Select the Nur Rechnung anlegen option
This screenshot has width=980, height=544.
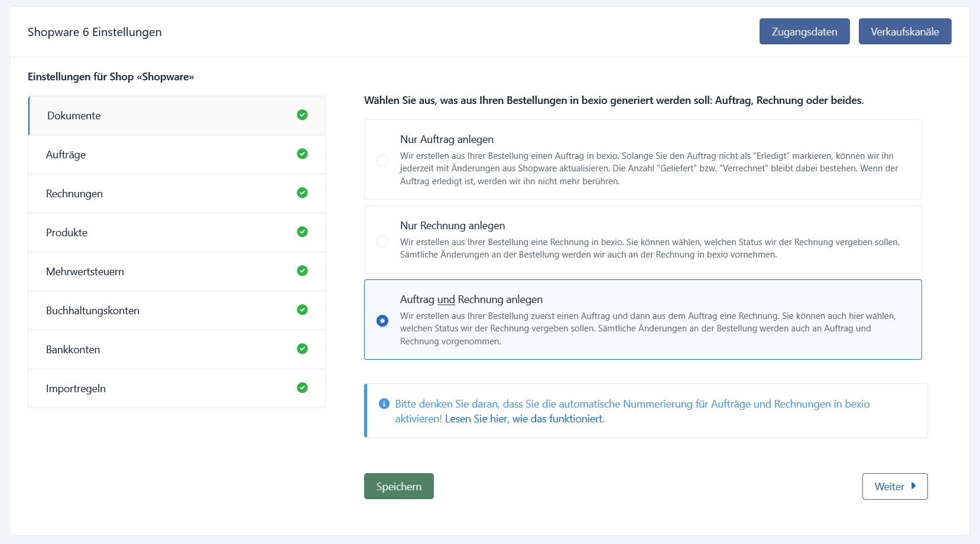(x=382, y=241)
